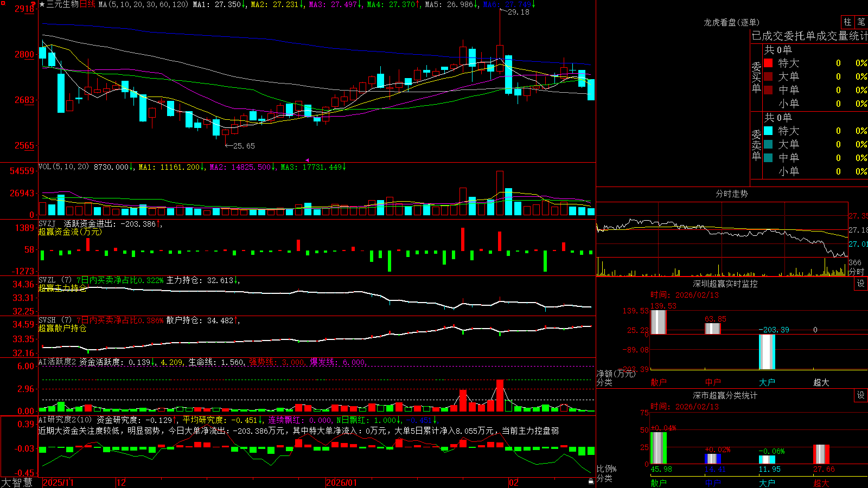Screen dimensions: 868x488
Task: Click the 2026/01 date label on time axis
Action: [342, 483]
